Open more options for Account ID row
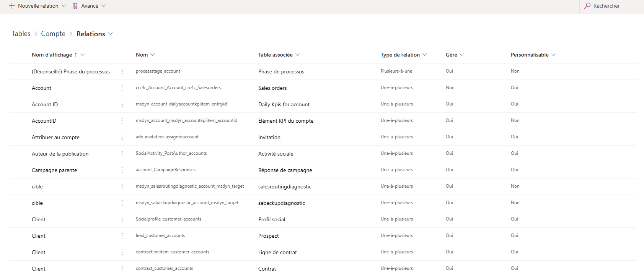 (x=122, y=104)
